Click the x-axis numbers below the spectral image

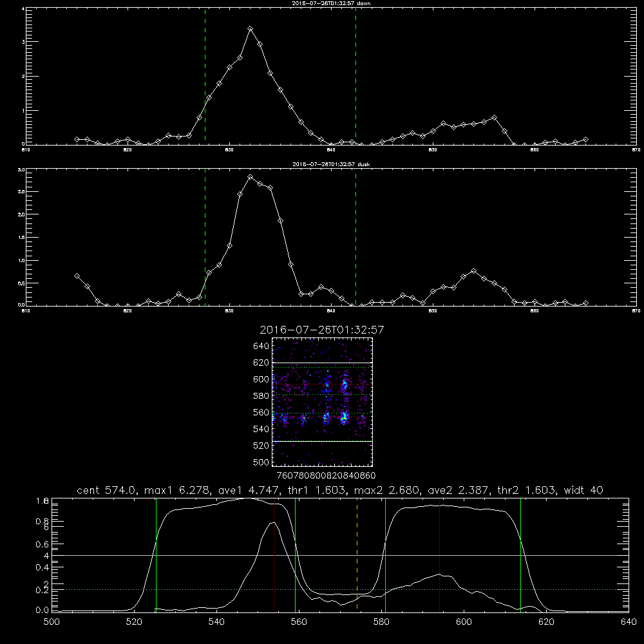point(327,475)
